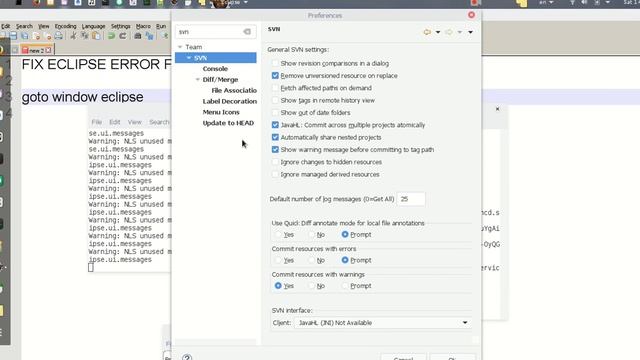The image size is (640, 360).
Task: Enable Show revision comparisons in a dialog
Action: coord(275,63)
